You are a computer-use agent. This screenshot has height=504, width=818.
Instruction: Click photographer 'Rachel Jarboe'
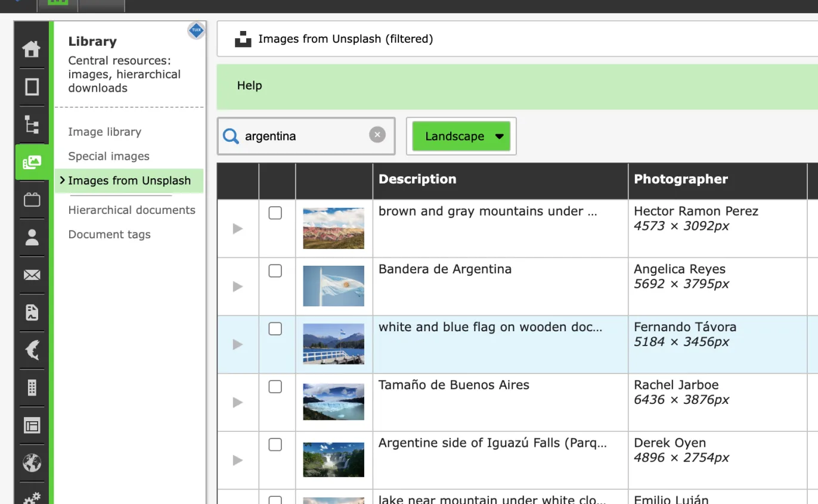(x=676, y=385)
